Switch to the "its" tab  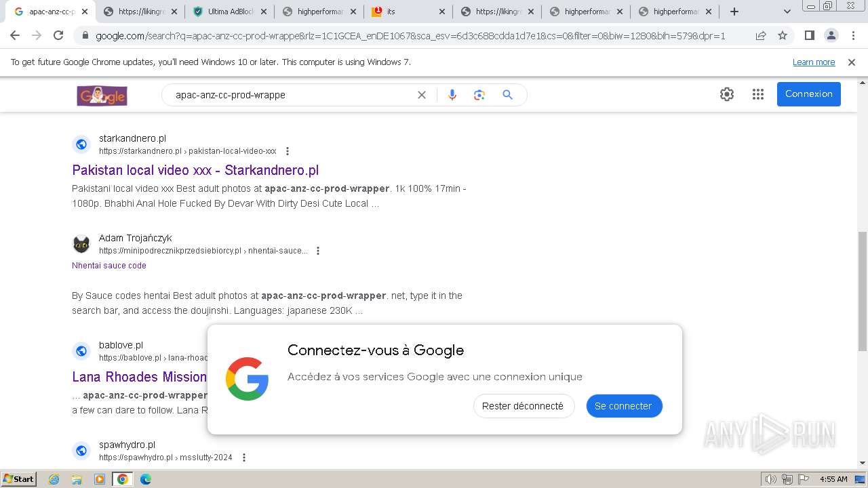pos(408,12)
